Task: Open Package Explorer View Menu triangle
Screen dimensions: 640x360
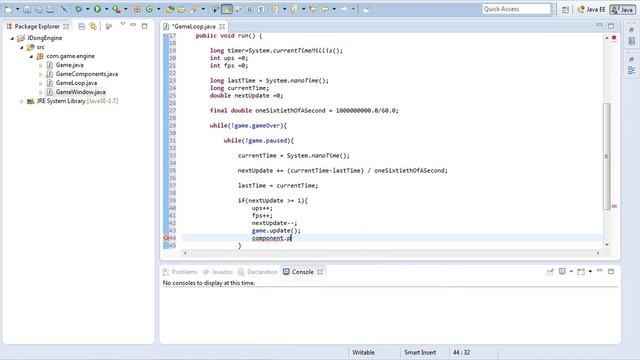Action: click(x=122, y=24)
